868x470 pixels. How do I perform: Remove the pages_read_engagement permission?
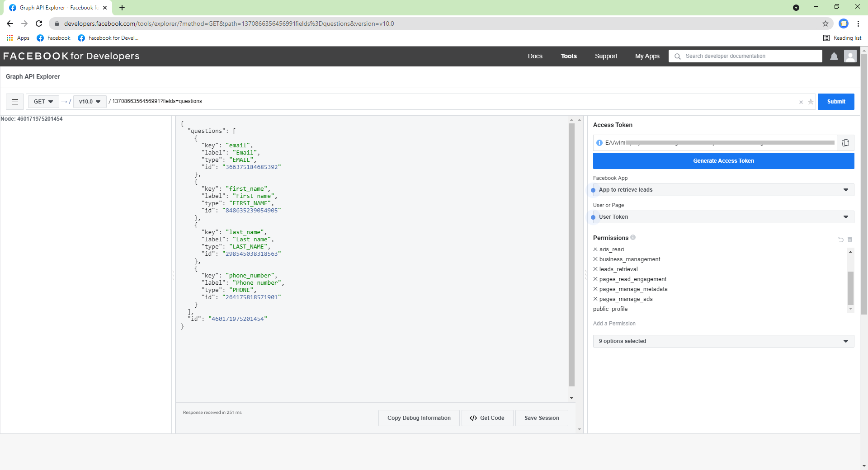[595, 279]
